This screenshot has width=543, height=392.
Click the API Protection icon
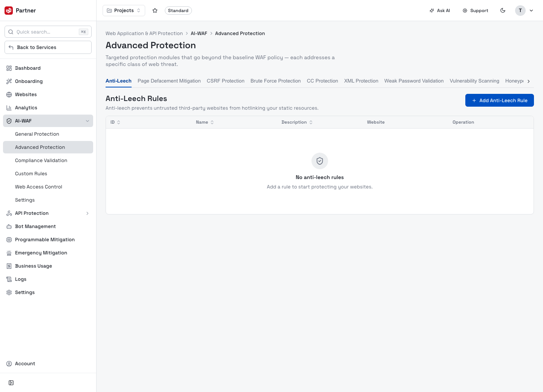tap(9, 213)
